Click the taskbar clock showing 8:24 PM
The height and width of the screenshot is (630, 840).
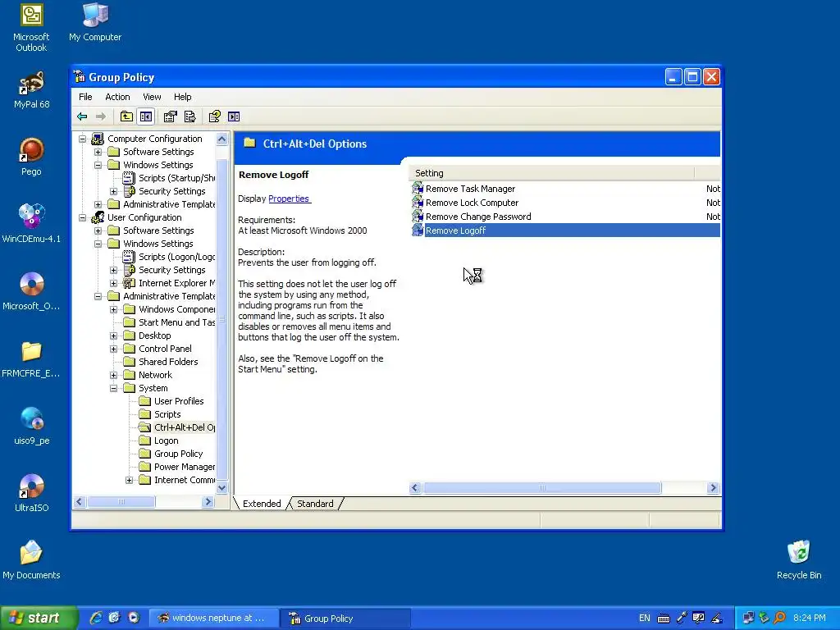(809, 619)
